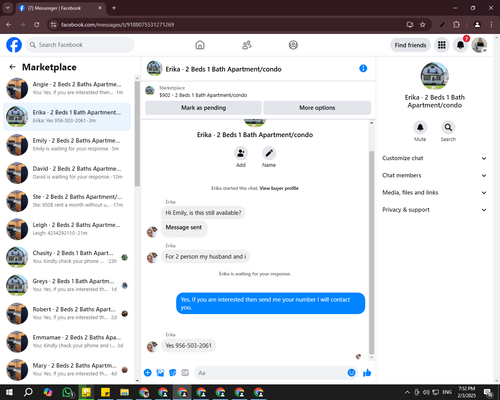Click More options button
The width and height of the screenshot is (500, 400).
pos(317,108)
